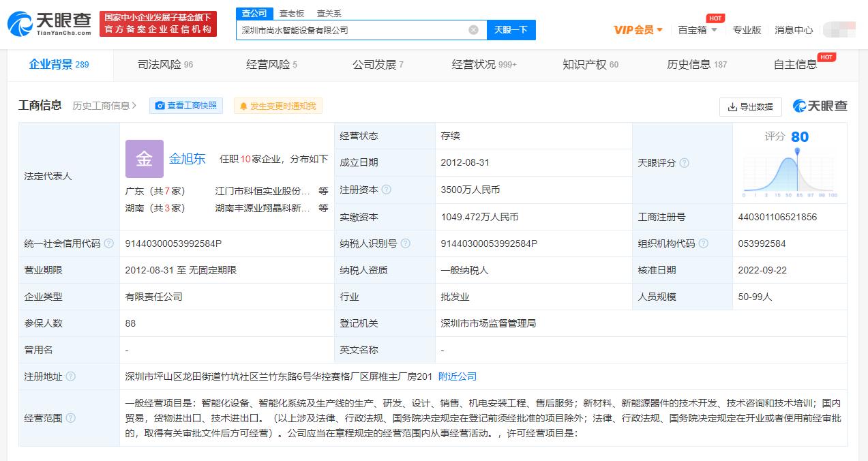
Task: Open 消息中心 in the header
Action: (x=794, y=29)
